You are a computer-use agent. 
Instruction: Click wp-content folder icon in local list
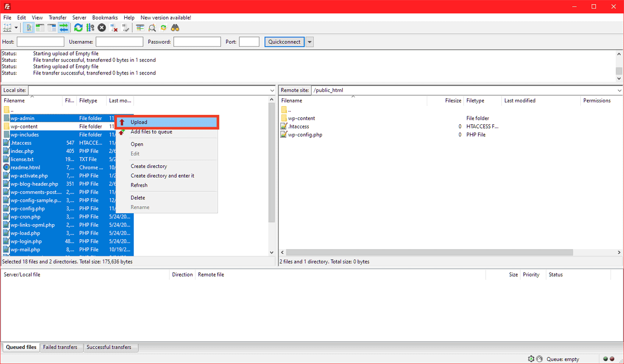(x=6, y=126)
